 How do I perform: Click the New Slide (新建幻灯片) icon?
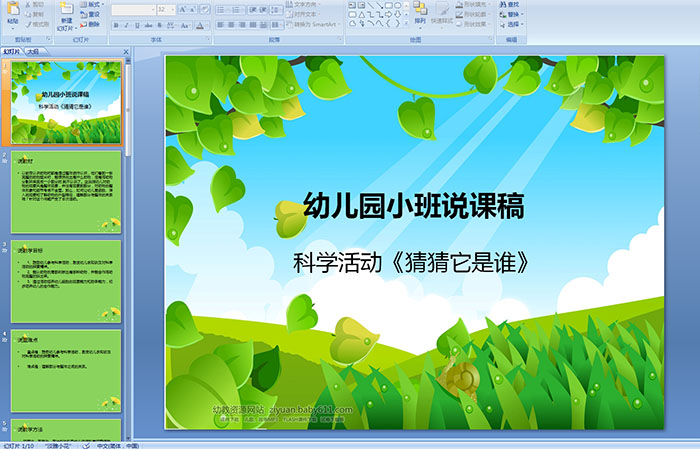tap(67, 8)
